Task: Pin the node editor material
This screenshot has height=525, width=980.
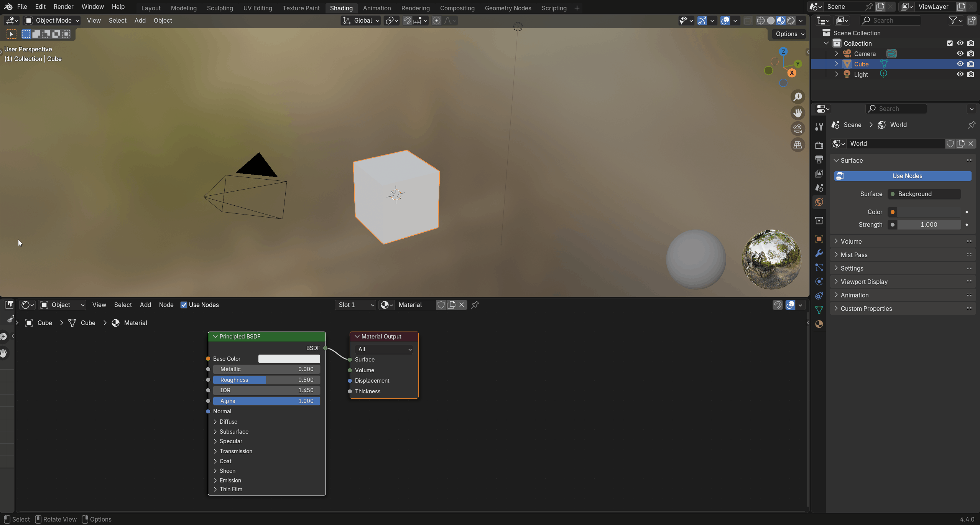Action: click(475, 305)
